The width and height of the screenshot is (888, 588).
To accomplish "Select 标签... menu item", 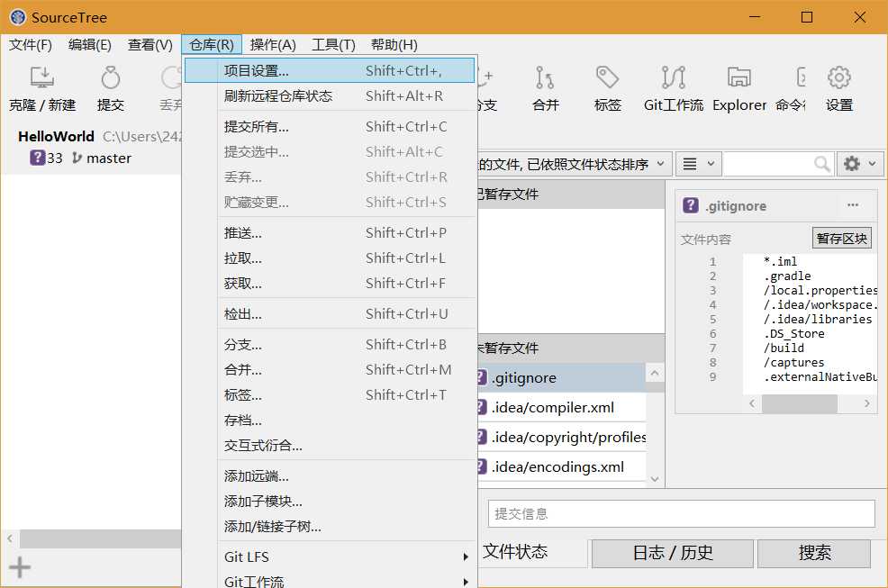I will [330, 394].
